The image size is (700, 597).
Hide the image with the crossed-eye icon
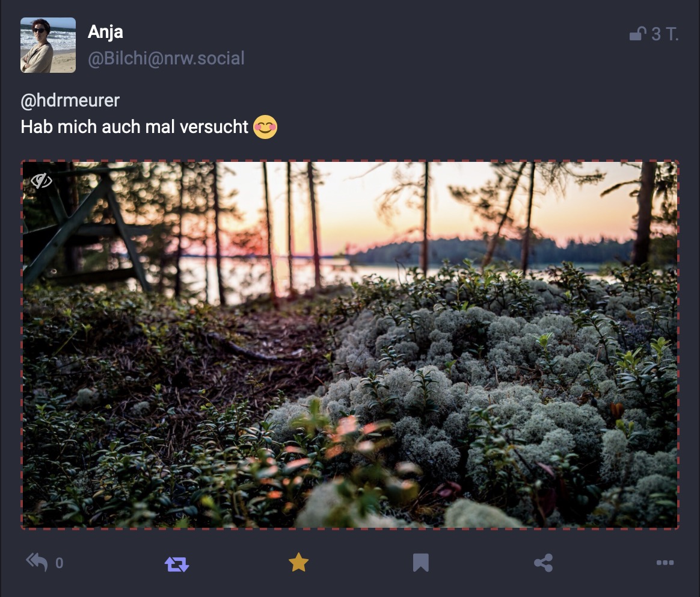pos(41,181)
